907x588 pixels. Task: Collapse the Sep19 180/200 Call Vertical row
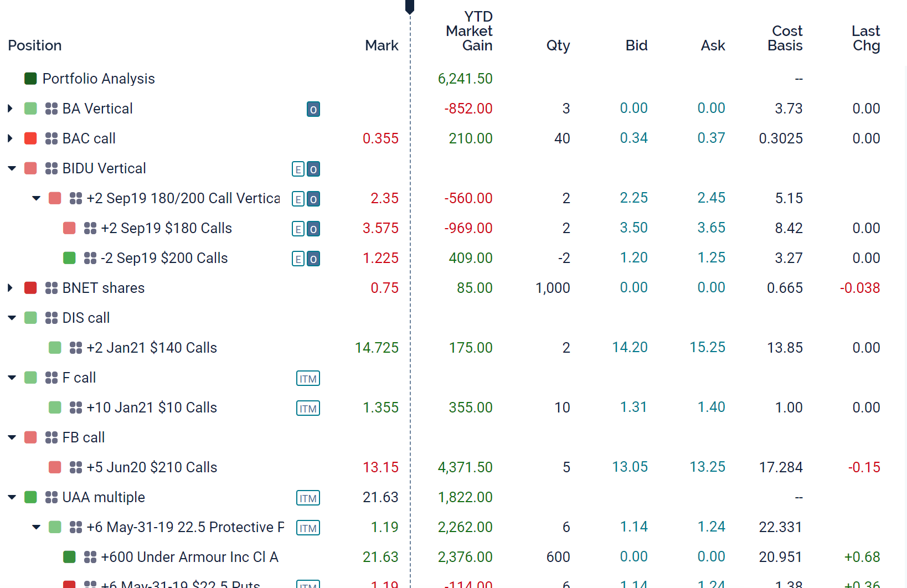coord(37,198)
